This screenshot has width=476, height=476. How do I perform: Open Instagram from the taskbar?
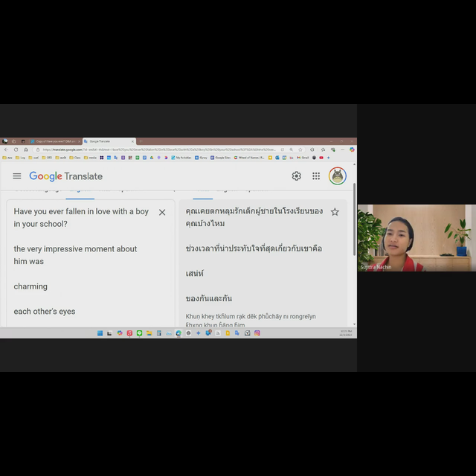click(257, 333)
